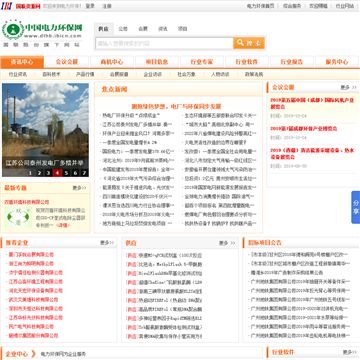The height and width of the screenshot is (360, 360).
Task: Open the 商机中心 main nav tab
Action: (112, 62)
